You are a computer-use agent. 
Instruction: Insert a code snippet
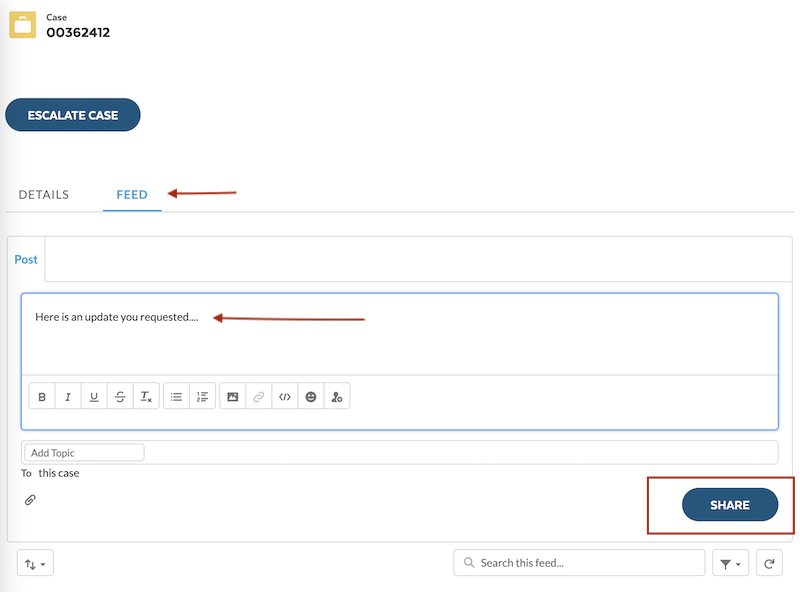pyautogui.click(x=285, y=397)
